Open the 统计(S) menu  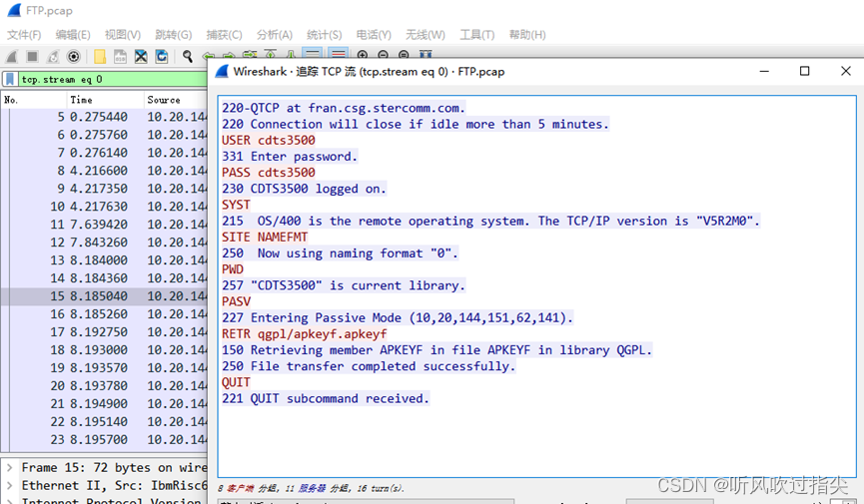click(x=324, y=35)
